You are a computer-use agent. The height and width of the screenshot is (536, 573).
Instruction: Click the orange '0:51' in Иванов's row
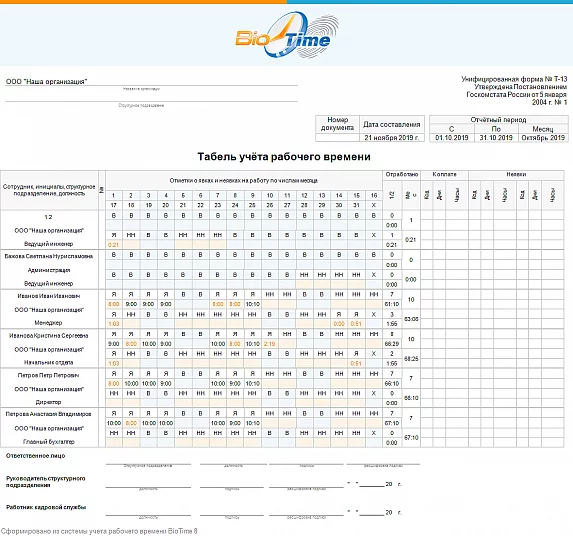pos(356,324)
